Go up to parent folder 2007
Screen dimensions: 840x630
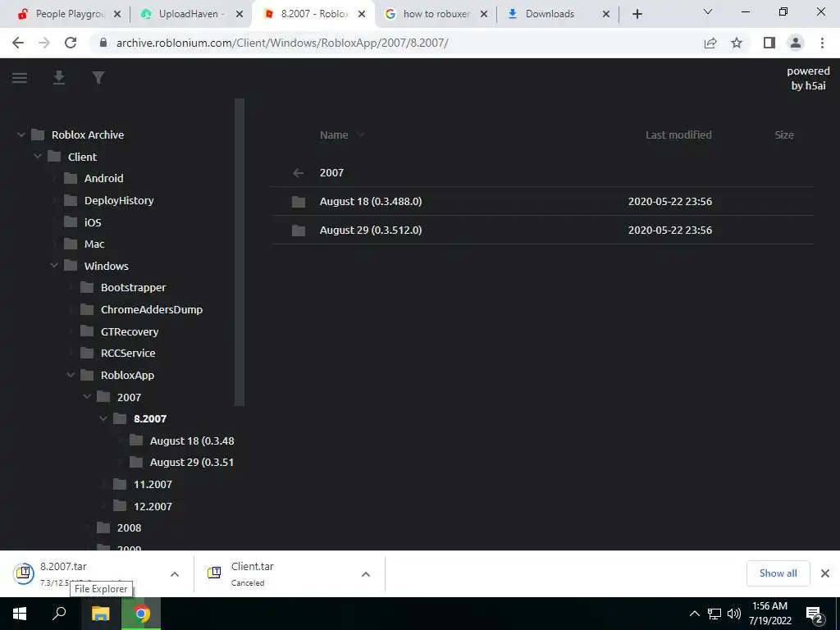click(x=331, y=172)
